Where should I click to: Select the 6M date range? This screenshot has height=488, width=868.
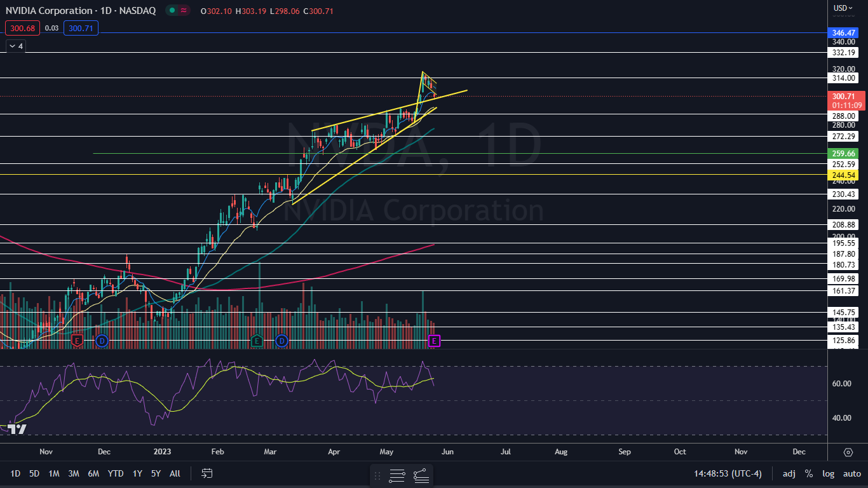[x=93, y=473]
